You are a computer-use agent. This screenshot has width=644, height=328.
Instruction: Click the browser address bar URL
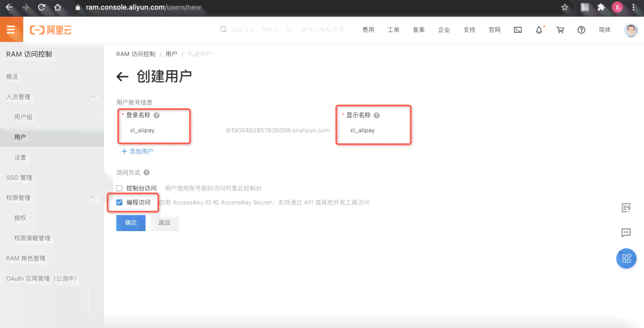pyautogui.click(x=143, y=7)
